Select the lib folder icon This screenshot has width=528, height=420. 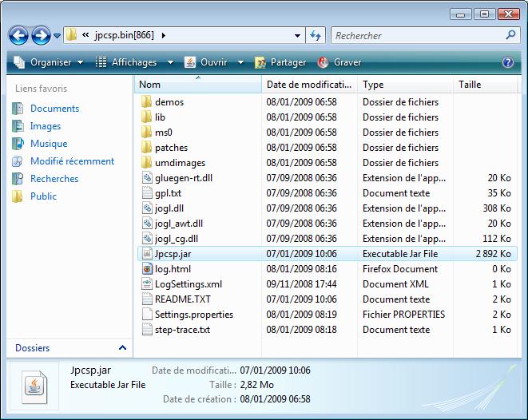point(146,117)
